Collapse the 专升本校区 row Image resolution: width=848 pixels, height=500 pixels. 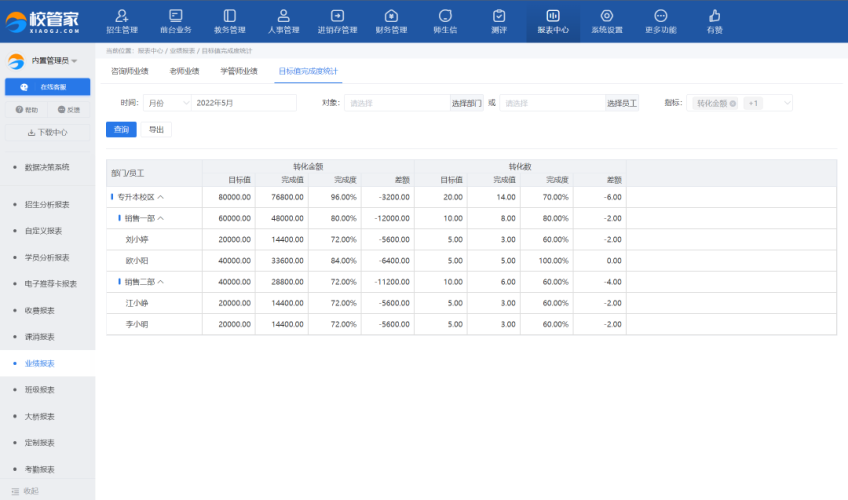(161, 197)
